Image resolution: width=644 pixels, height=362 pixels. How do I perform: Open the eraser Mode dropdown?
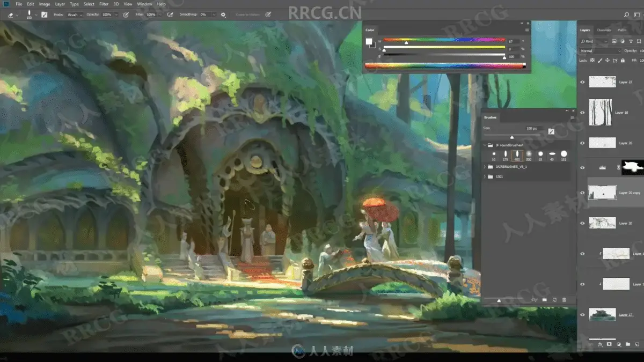75,14
